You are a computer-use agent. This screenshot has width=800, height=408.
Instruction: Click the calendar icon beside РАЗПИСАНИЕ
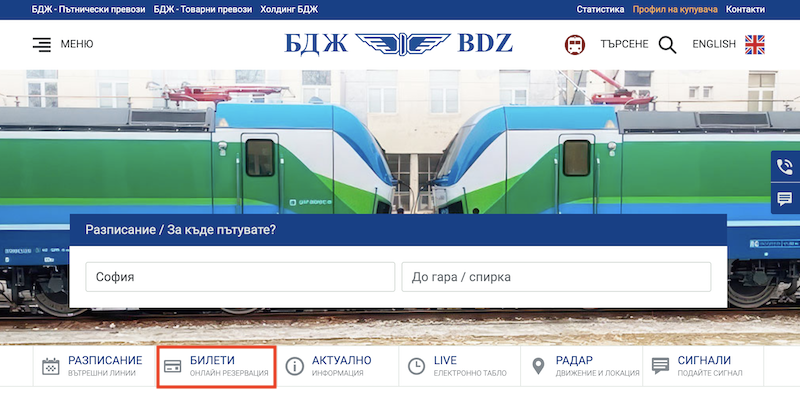pos(51,366)
